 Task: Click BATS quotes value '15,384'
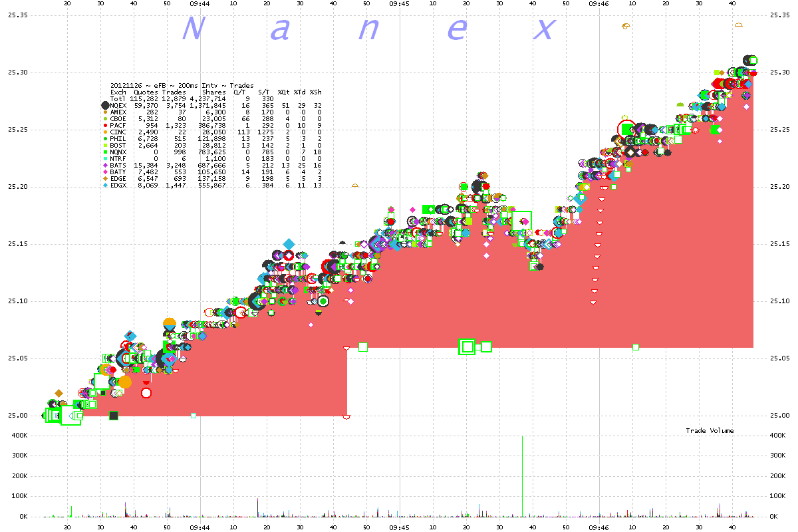(146, 165)
